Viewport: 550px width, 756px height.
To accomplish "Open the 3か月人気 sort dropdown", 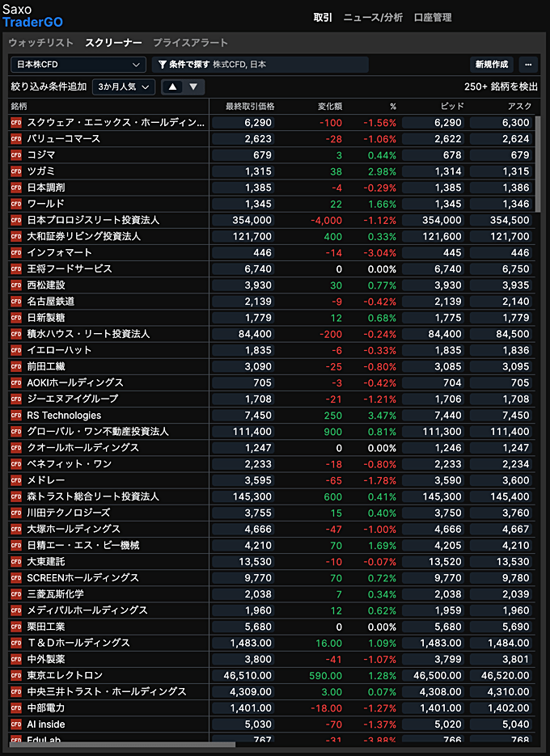I will click(124, 87).
